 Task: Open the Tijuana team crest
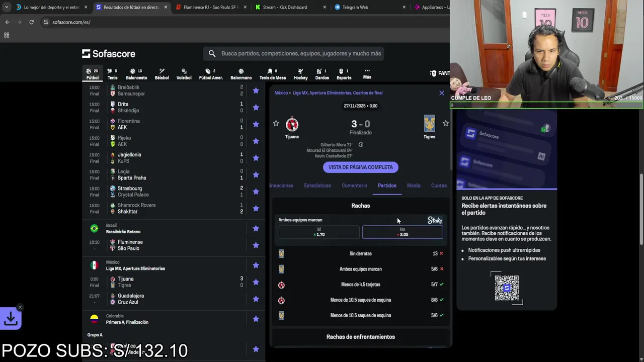(292, 124)
